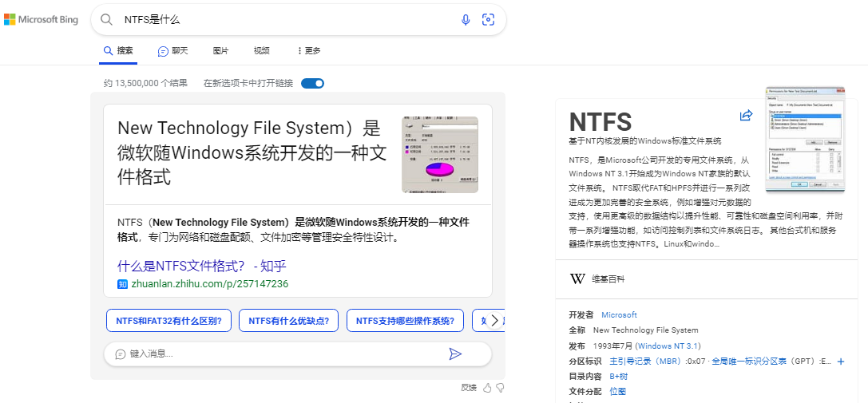
Task: Open the B+树 link
Action: (618, 377)
